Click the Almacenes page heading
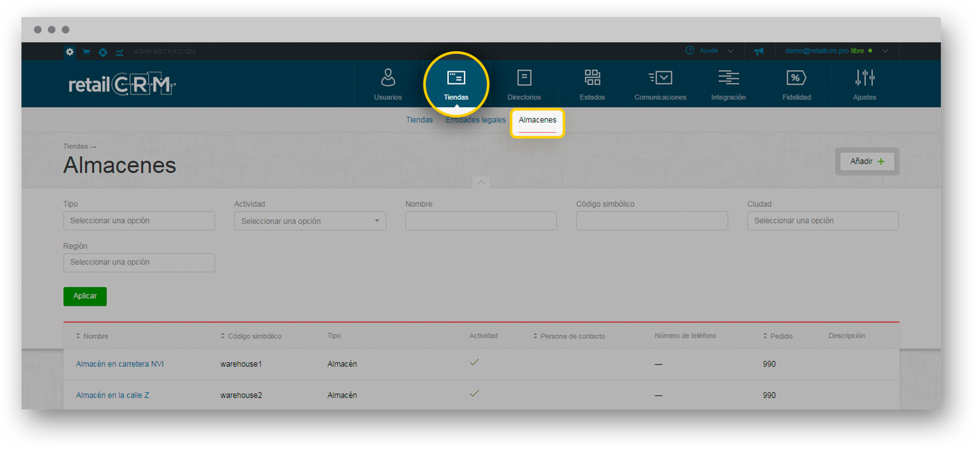Viewport: 980px width, 458px height. [120, 165]
